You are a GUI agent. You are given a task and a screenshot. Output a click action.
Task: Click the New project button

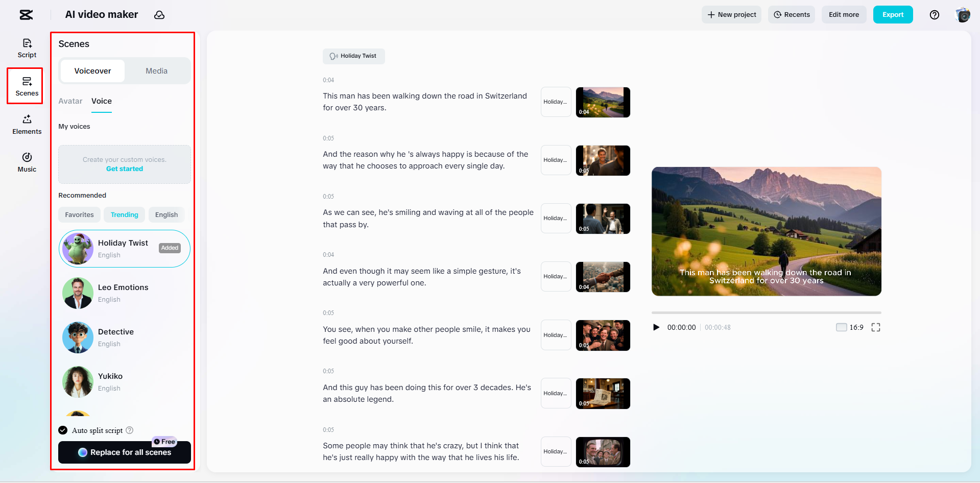tap(731, 15)
